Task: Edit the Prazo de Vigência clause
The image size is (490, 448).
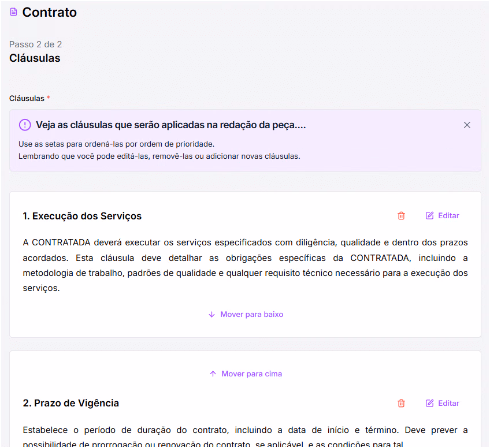Action: tap(442, 403)
